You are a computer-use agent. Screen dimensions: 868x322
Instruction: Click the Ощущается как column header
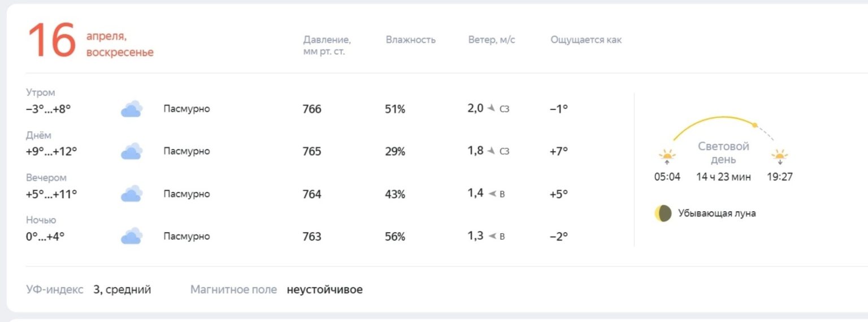click(x=586, y=40)
